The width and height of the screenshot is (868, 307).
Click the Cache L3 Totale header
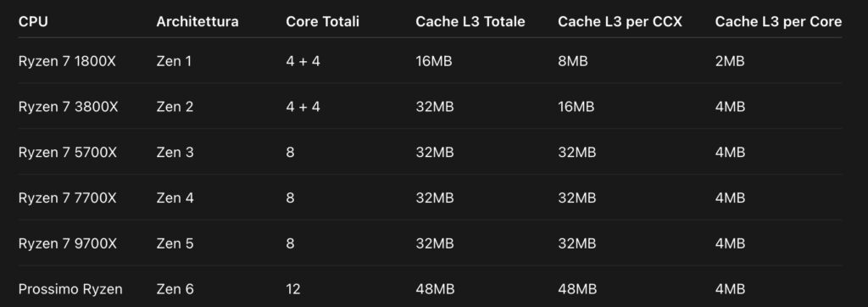[470, 21]
